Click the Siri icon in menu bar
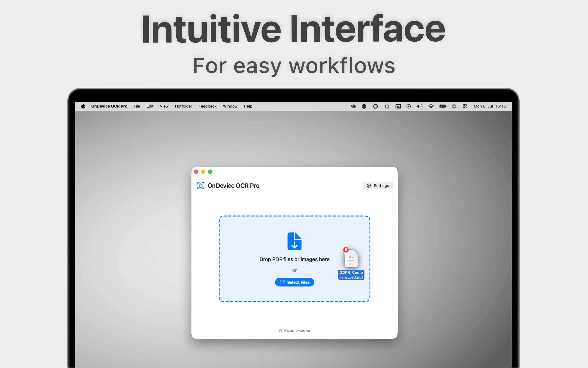This screenshot has width=588, height=368. pyautogui.click(x=454, y=106)
